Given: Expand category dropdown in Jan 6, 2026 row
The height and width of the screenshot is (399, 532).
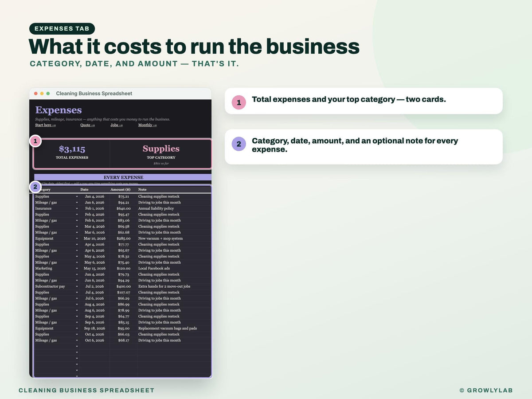Looking at the screenshot, I should tap(77, 203).
